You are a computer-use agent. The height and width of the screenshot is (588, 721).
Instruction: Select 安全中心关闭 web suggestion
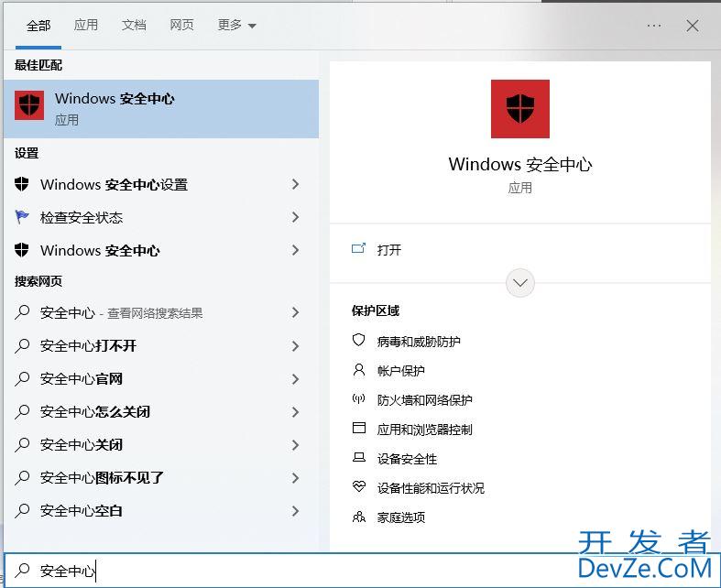161,445
